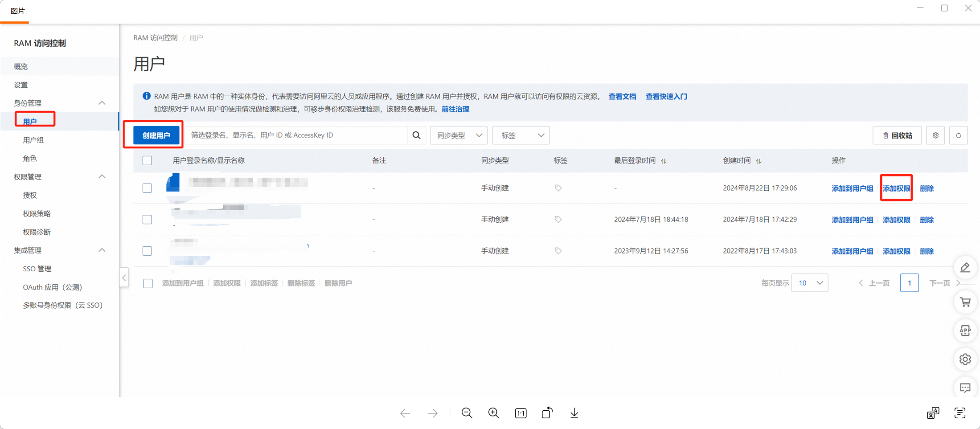
Task: Focus the user filter search field
Action: click(x=296, y=135)
